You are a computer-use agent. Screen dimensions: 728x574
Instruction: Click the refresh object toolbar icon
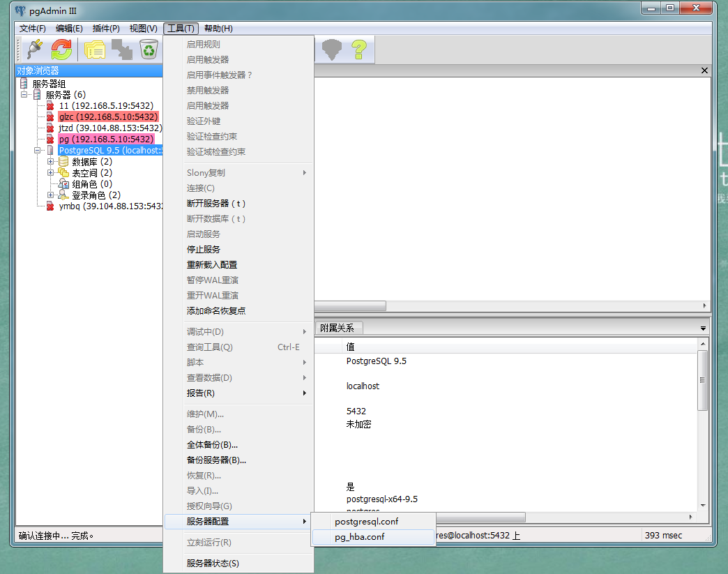click(61, 49)
